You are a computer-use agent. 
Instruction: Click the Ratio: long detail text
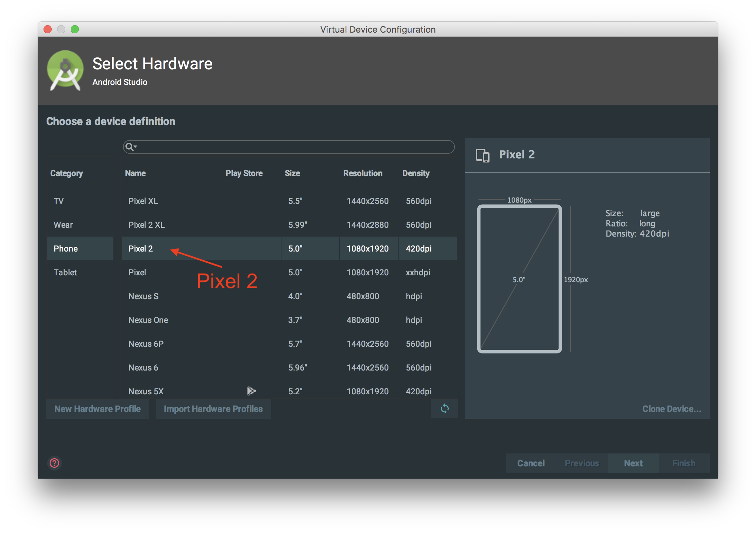pyautogui.click(x=630, y=223)
